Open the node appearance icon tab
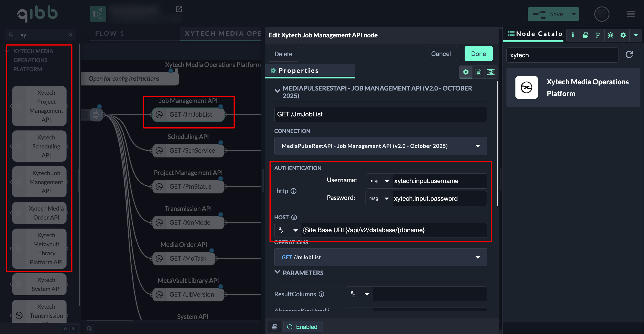Viewport: 644px width, 334px height. [491, 72]
